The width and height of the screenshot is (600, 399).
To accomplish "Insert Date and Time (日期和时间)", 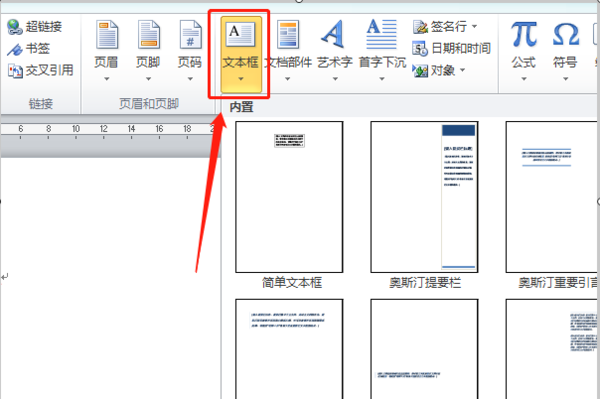I will (452, 49).
